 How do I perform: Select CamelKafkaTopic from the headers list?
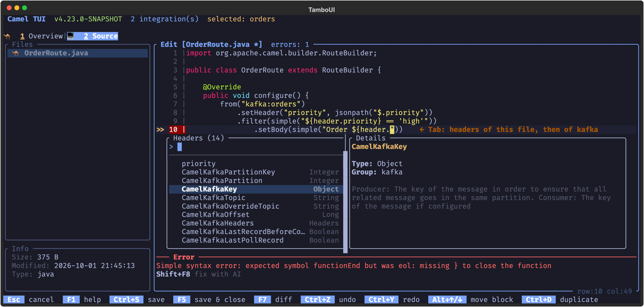pyautogui.click(x=256, y=198)
